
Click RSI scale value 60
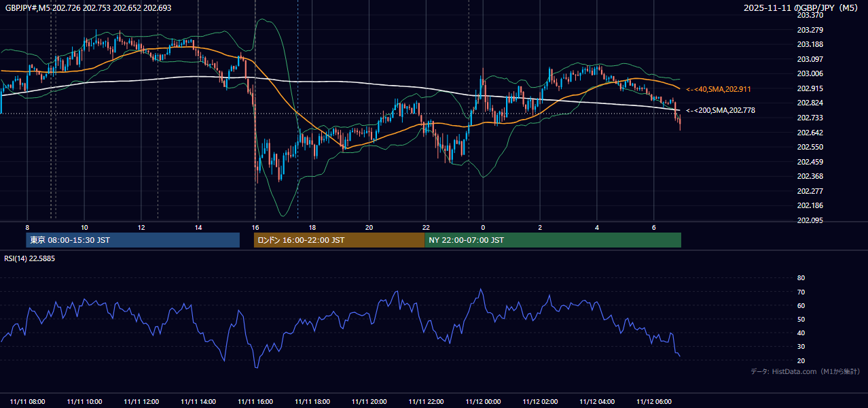(x=801, y=305)
